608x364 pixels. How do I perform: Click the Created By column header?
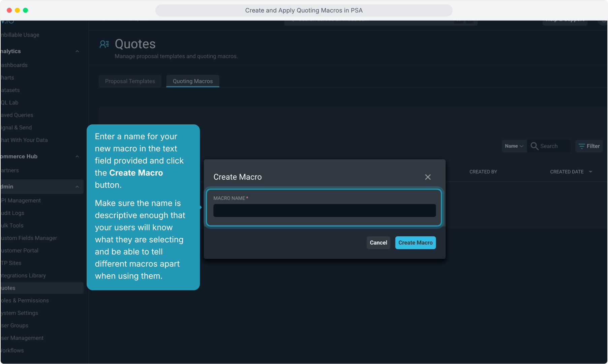(483, 172)
